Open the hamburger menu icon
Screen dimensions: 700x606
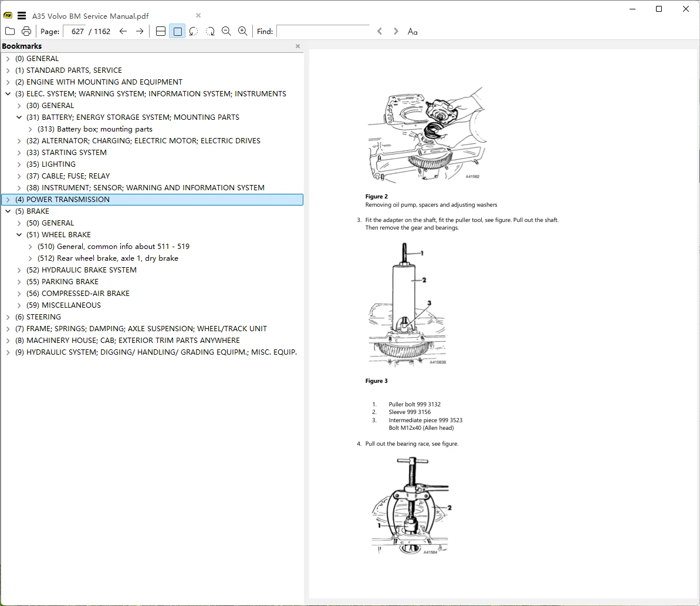[x=22, y=16]
